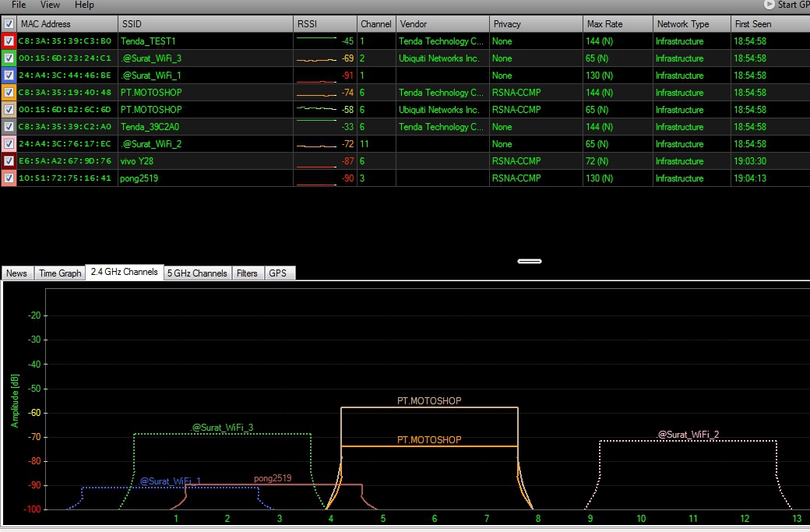810x532 pixels.
Task: Switch to the 5 GHz Channels tab
Action: point(197,273)
